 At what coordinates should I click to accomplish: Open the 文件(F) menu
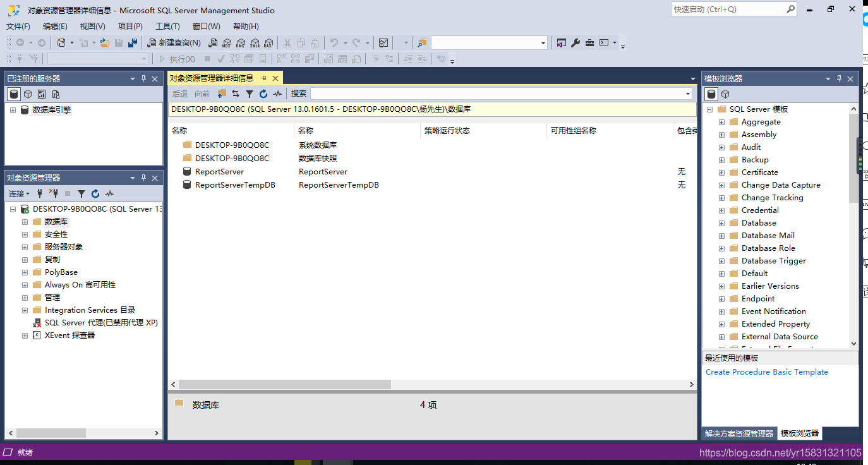point(18,27)
